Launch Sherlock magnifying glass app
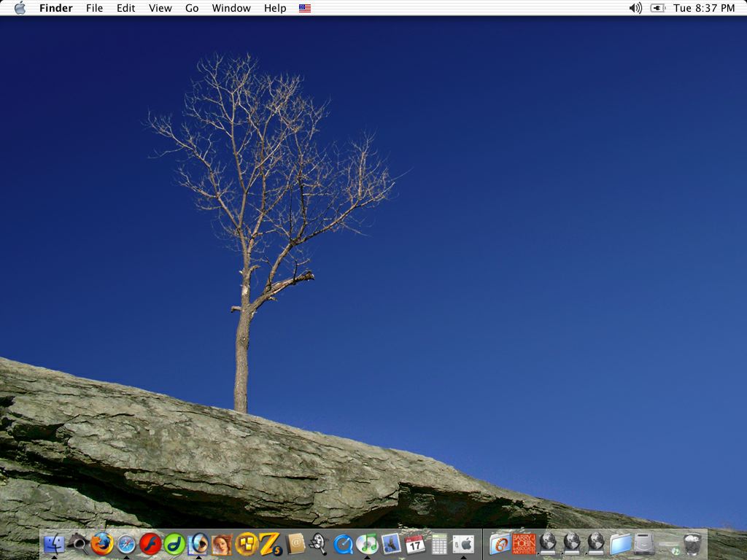The image size is (747, 560). point(77,544)
